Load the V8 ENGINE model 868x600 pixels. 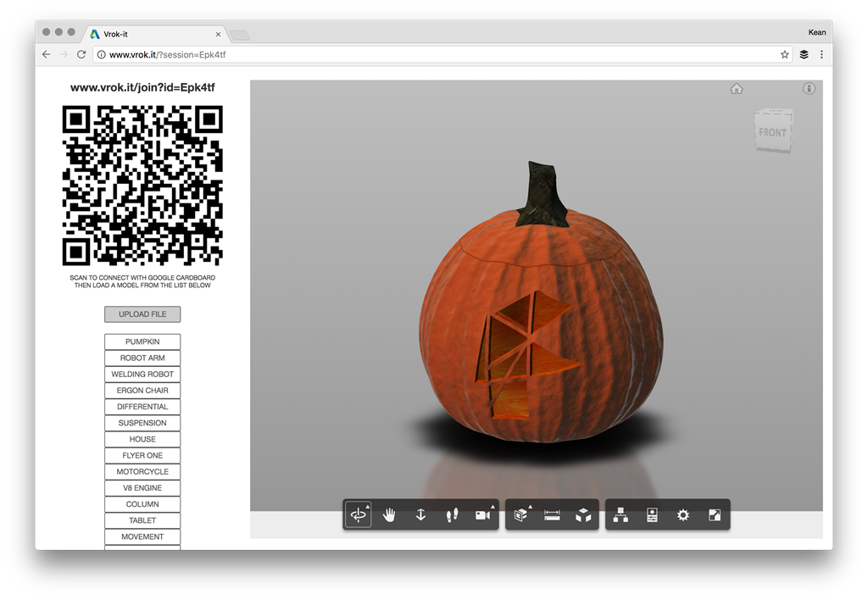(142, 488)
